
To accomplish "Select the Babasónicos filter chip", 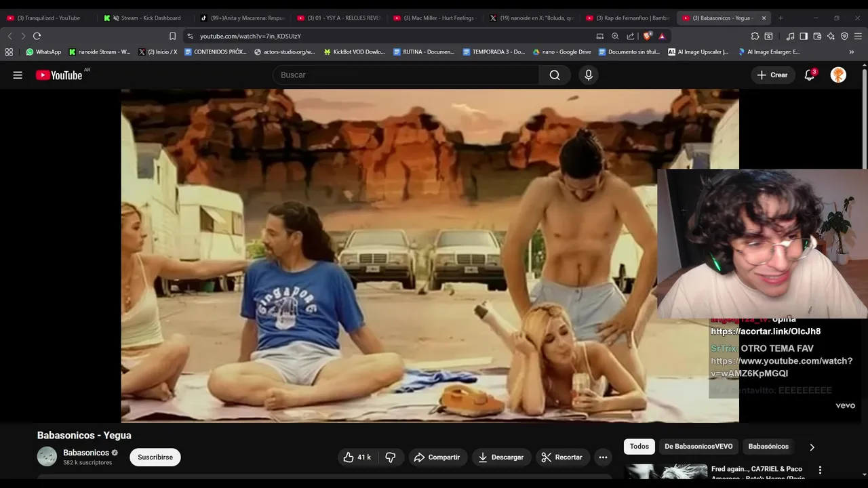I will click(x=768, y=447).
